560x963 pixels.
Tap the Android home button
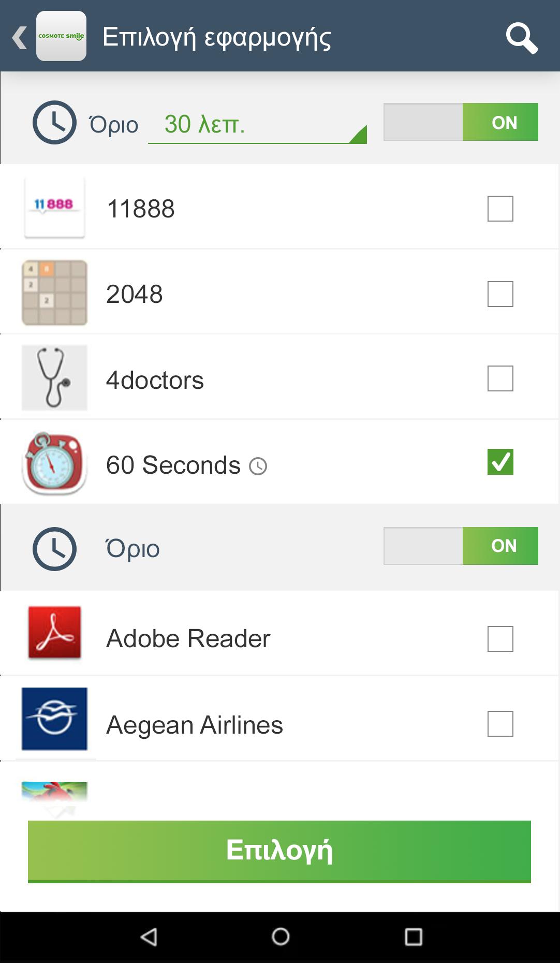tap(280, 936)
